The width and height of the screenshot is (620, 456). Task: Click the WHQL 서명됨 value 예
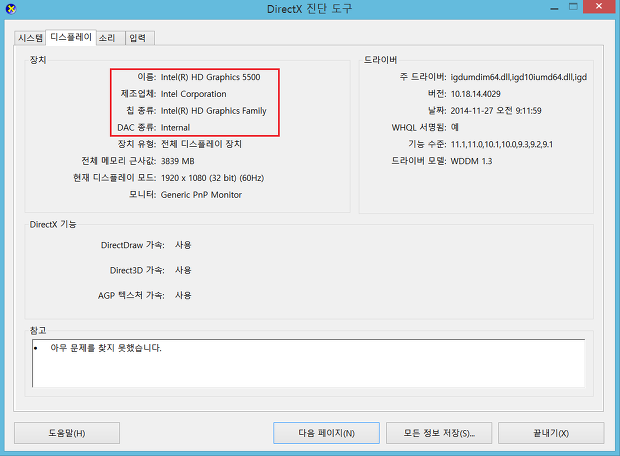click(455, 127)
